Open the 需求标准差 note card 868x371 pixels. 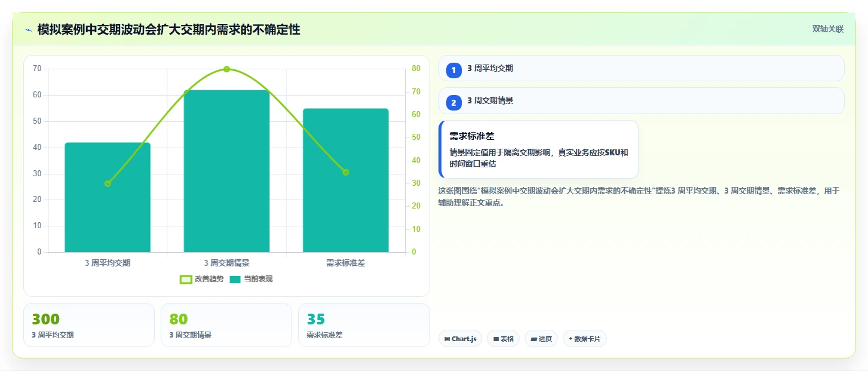[538, 149]
